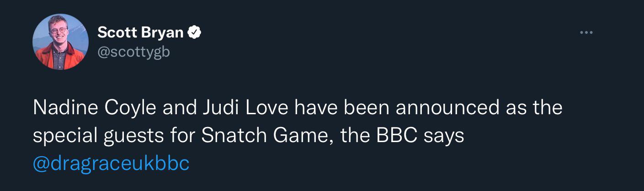This screenshot has height=191, width=644.
Task: Open the three-dot more options menu
Action: tap(586, 32)
